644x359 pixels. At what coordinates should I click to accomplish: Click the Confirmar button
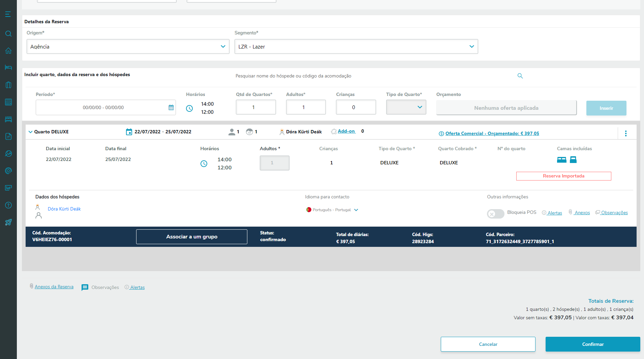pos(592,344)
